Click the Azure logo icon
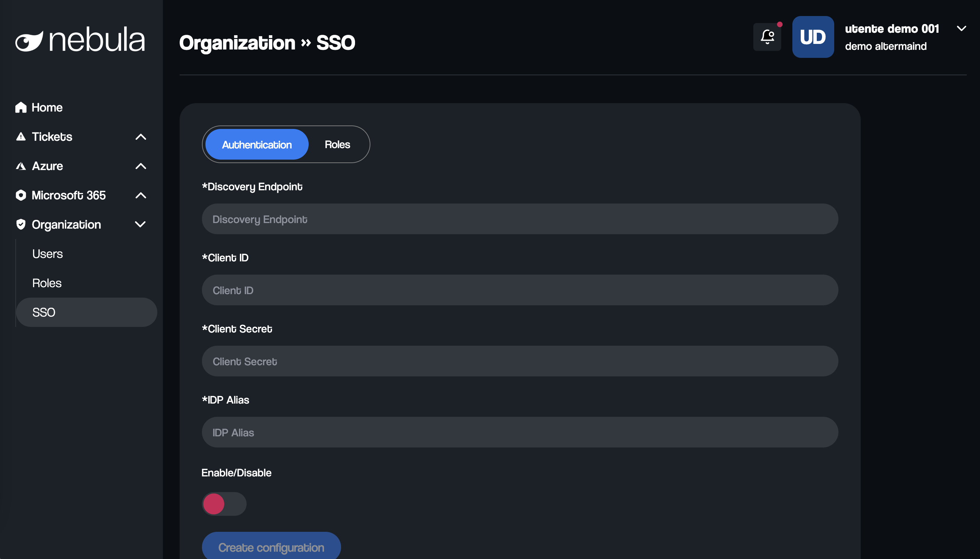 21,166
